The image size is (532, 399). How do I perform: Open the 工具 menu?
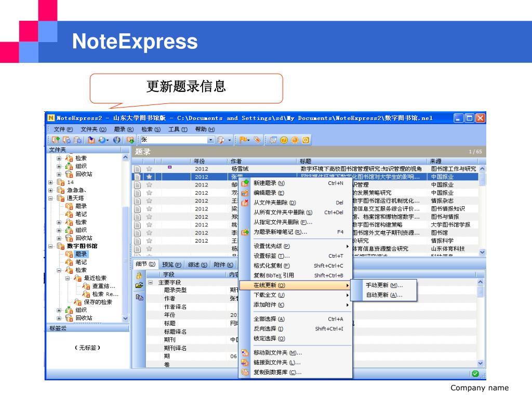click(x=178, y=129)
